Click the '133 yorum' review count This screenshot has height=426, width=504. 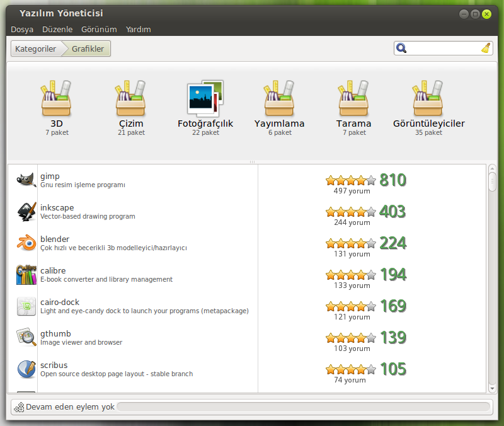(352, 285)
